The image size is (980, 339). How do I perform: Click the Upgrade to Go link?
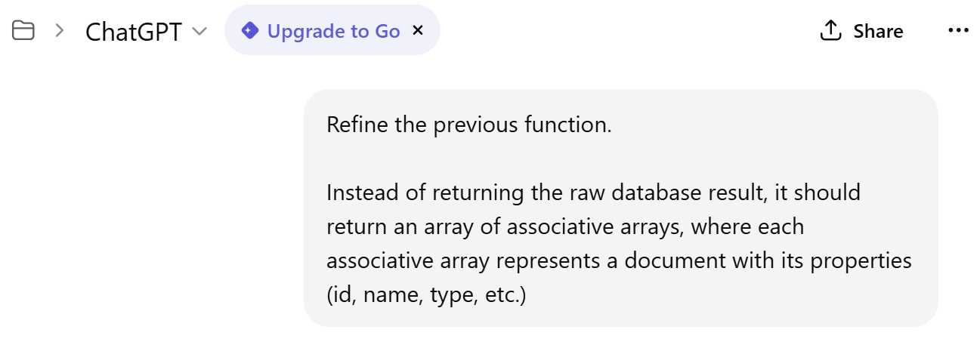pos(333,31)
